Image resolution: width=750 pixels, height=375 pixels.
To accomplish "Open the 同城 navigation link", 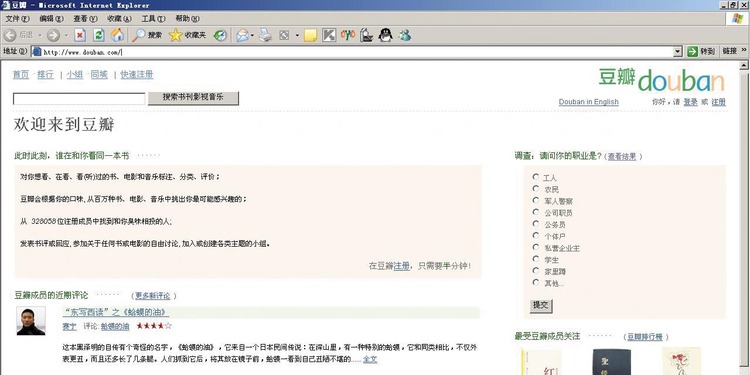I will (x=99, y=75).
